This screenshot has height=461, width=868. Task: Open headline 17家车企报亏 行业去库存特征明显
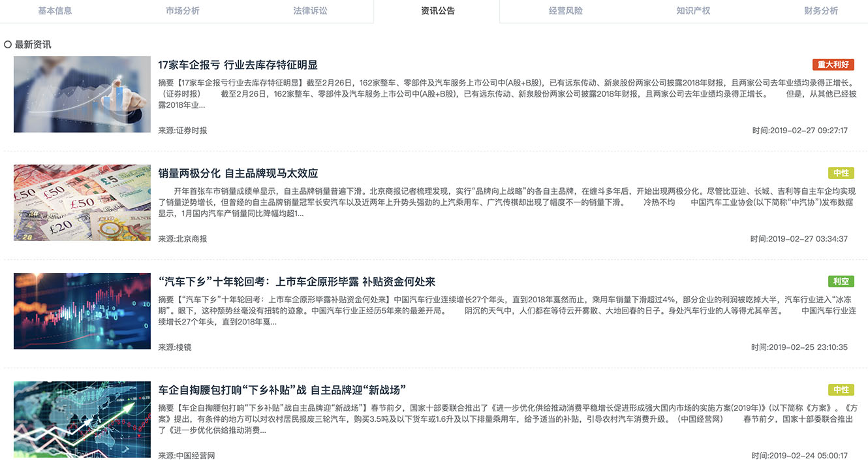[238, 65]
